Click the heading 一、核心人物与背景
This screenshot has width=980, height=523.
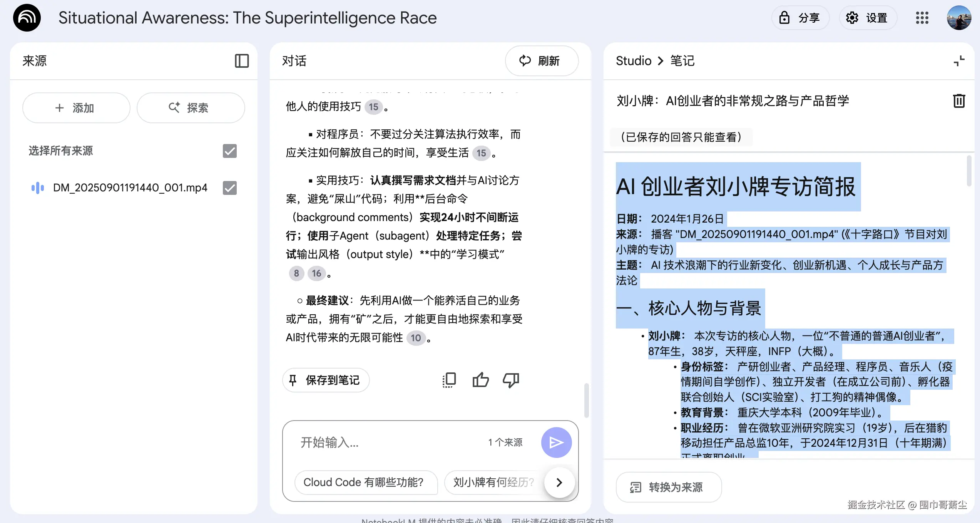pos(689,308)
